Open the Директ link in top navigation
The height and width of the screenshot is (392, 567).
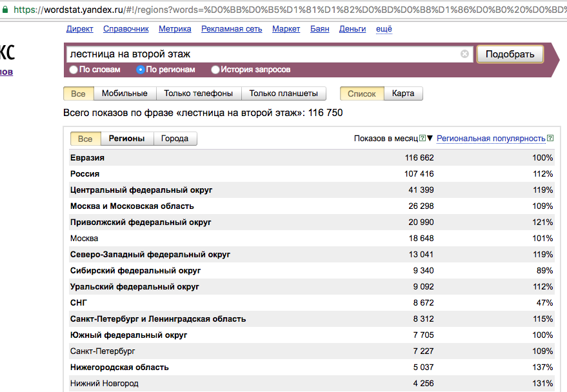80,29
